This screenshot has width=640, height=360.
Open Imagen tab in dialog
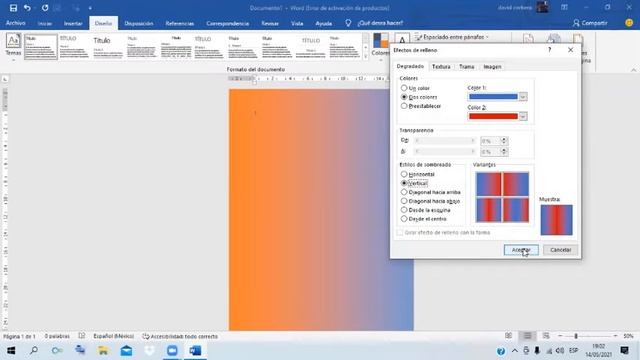click(x=492, y=67)
